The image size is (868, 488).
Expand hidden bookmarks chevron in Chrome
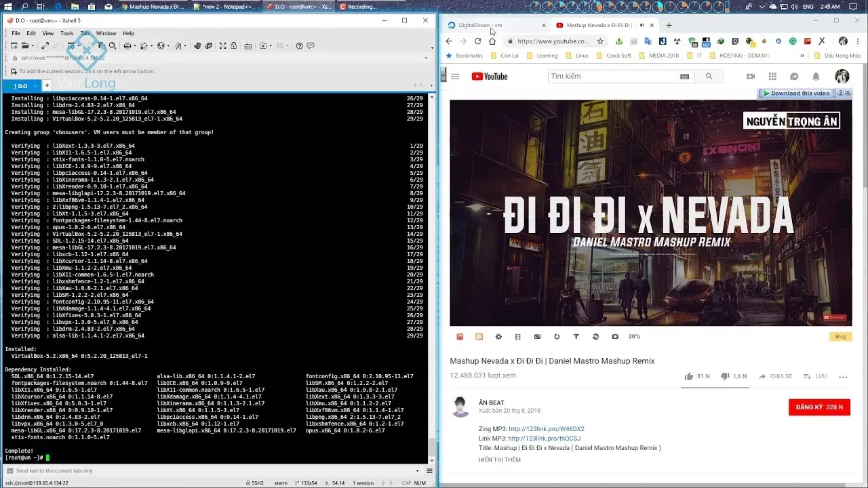pos(802,56)
